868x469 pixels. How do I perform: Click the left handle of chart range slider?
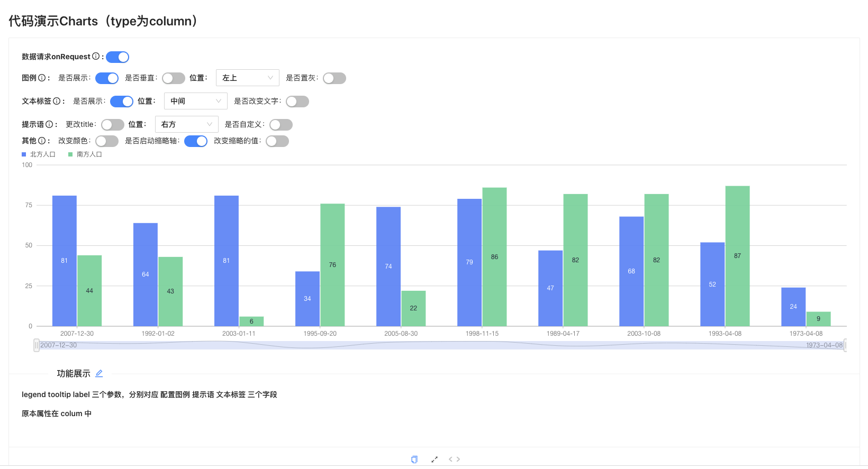pyautogui.click(x=37, y=345)
